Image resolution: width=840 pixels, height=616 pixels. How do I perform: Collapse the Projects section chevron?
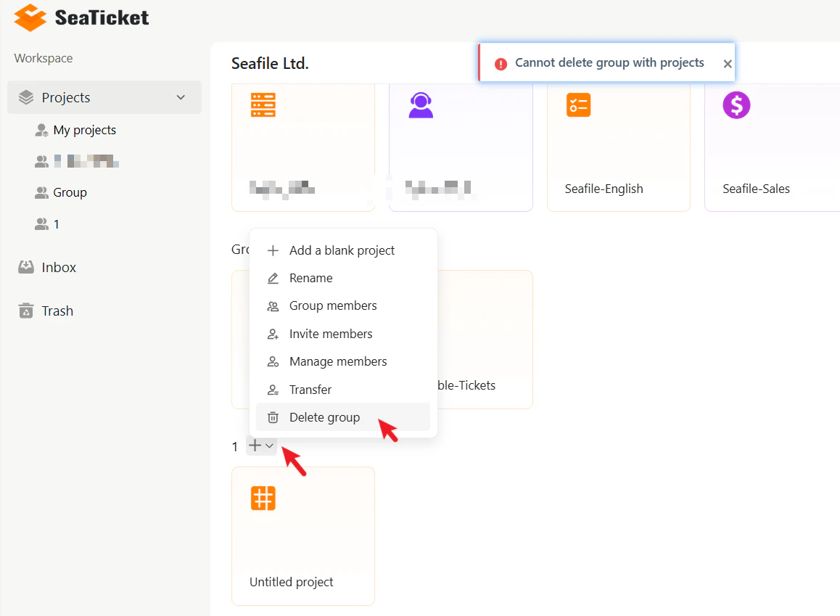(x=181, y=97)
